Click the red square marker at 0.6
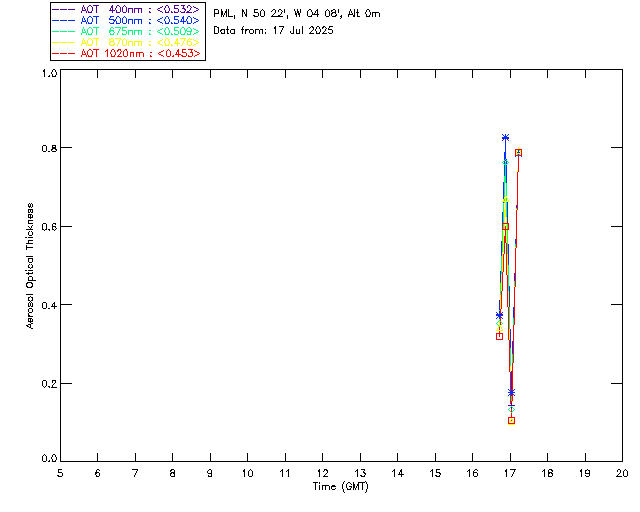Image resolution: width=640 pixels, height=512 pixels. coord(505,227)
